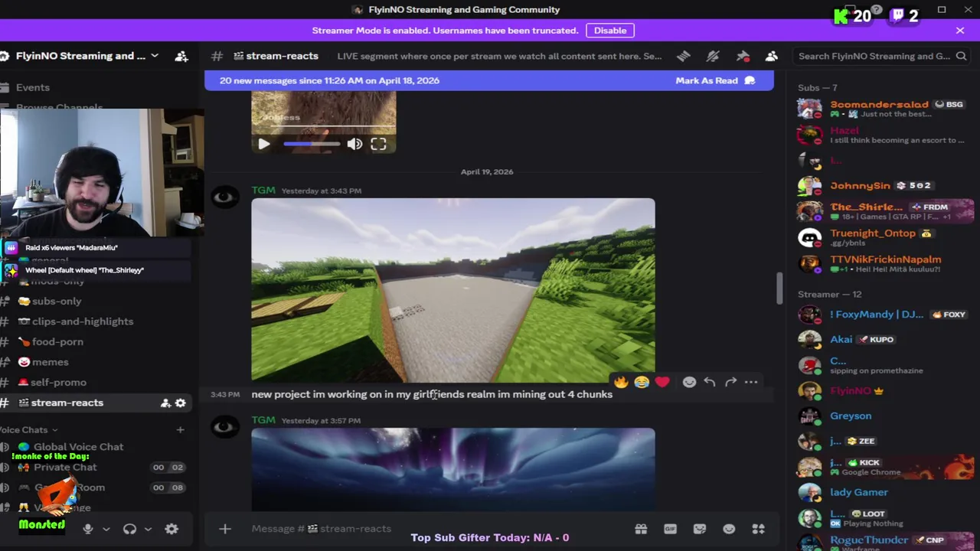
Task: Click the invite people icon beside server name
Action: coord(181,56)
